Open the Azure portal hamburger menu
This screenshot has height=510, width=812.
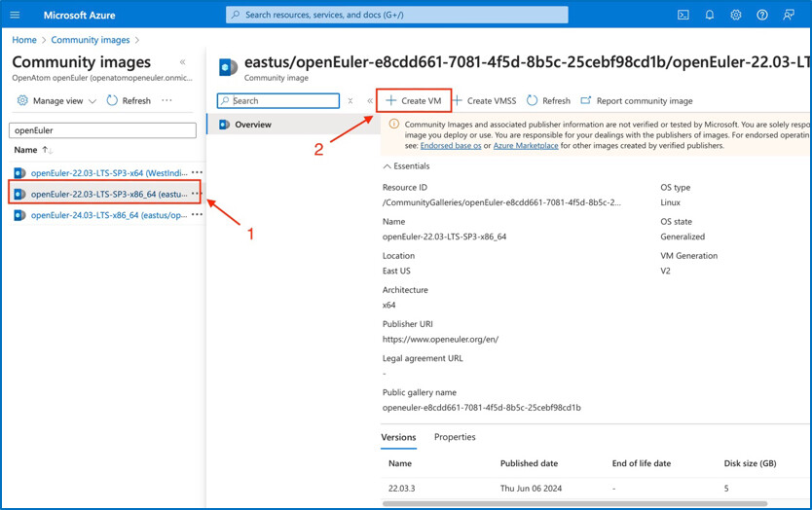[x=15, y=15]
